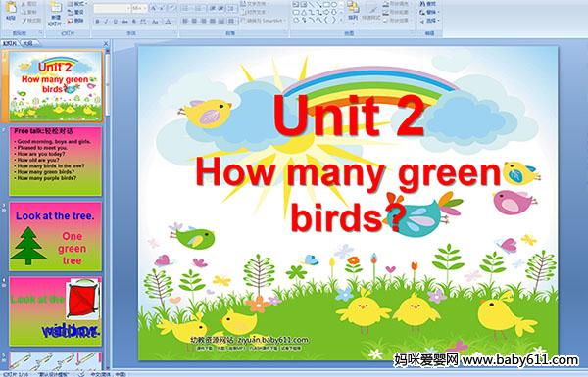Image resolution: width=588 pixels, height=377 pixels.
Task: Click the Reset slide button
Action: coord(75,12)
